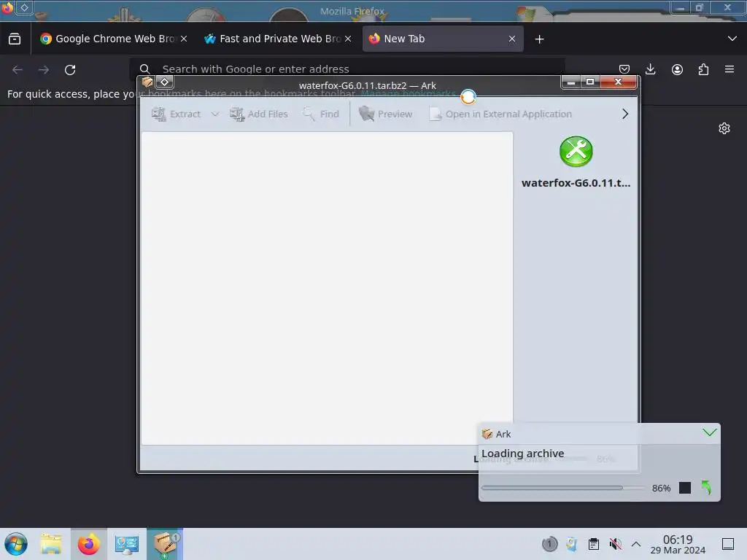Open the system settings taskbar icon

[x=127, y=544]
